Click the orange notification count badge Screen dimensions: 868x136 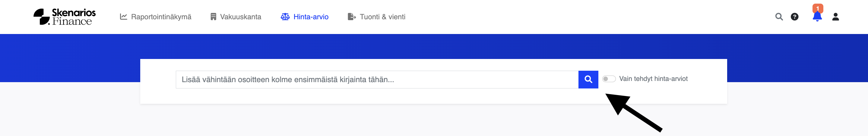click(818, 8)
